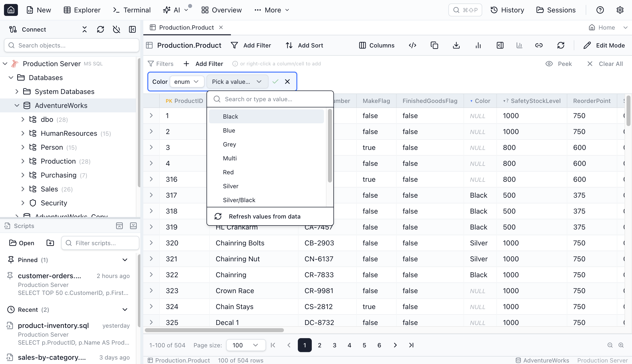Screen dimensions: 632x364
Task: Expand the HumanResources schema
Action: click(23, 133)
